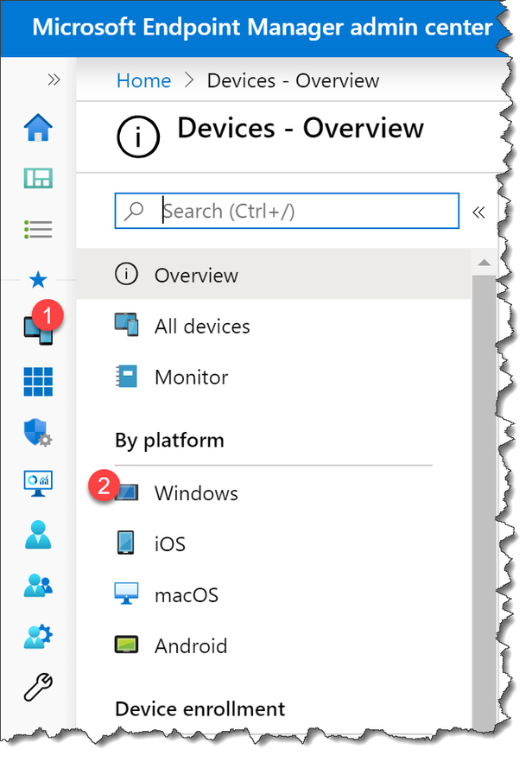Select Android under By platform
This screenshot has height=762, width=532.
click(x=274, y=646)
